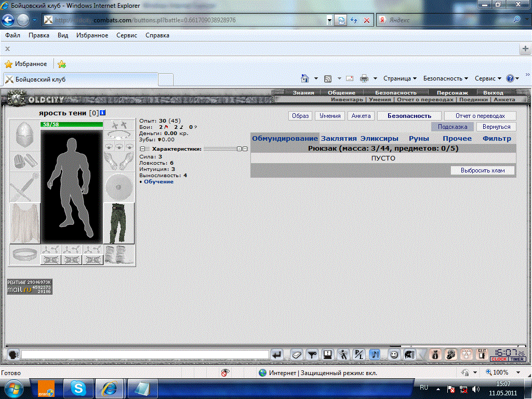
Task: Click the Инвентарь submenu link
Action: [x=347, y=100]
